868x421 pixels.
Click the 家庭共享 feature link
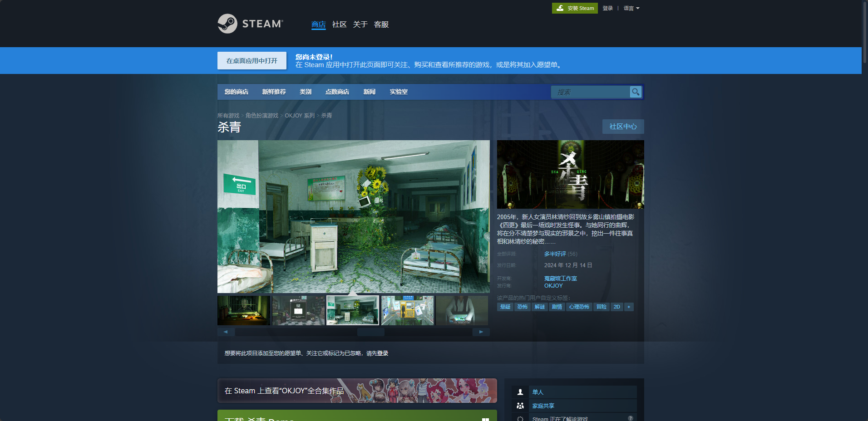543,406
